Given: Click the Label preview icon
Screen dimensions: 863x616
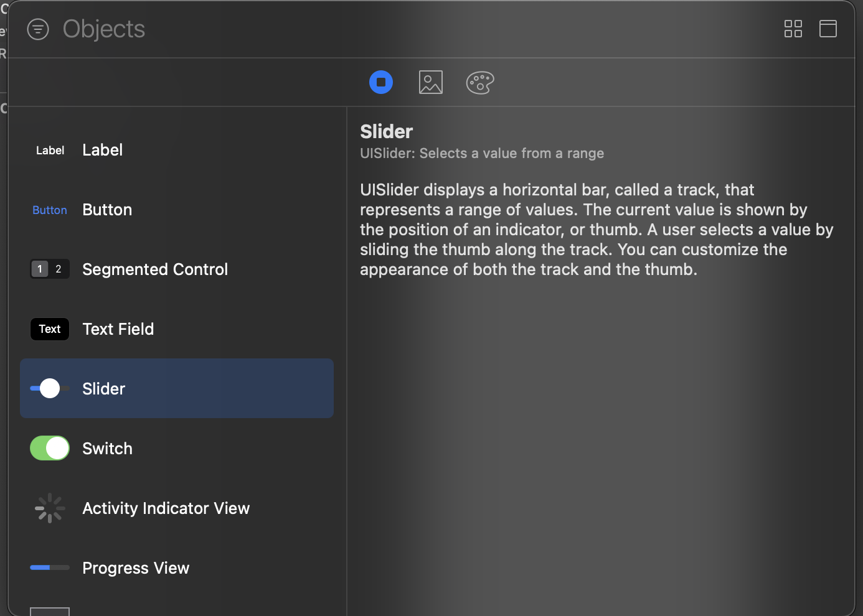Looking at the screenshot, I should pos(50,151).
